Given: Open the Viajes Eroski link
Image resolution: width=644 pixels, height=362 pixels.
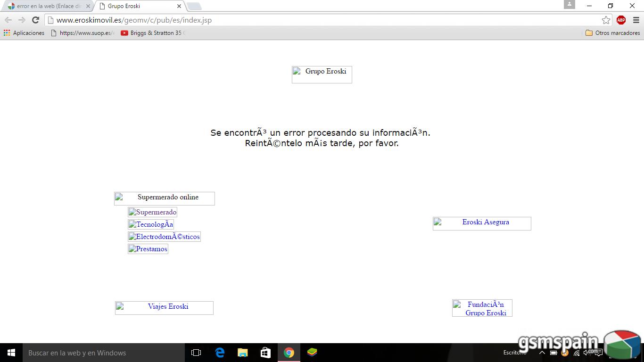Looking at the screenshot, I should click(x=164, y=308).
